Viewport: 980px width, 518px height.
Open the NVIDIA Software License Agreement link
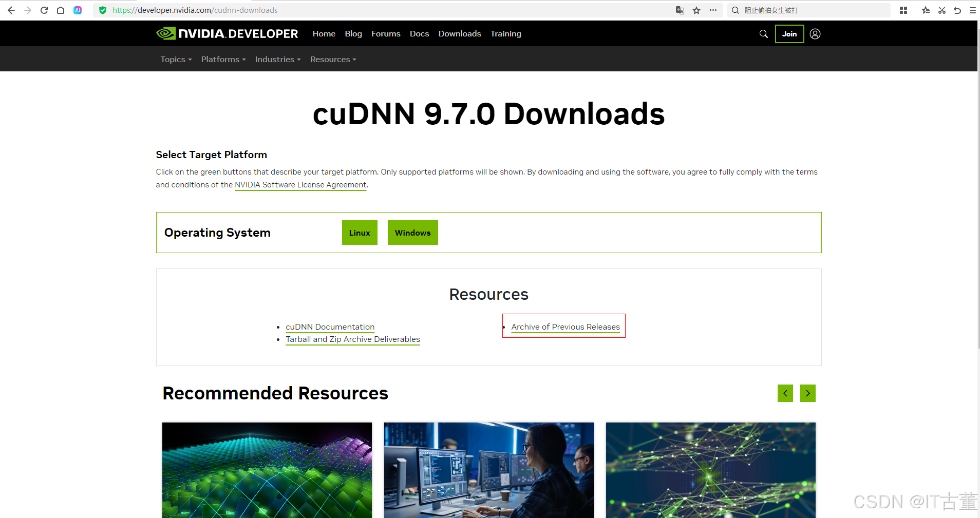tap(300, 185)
